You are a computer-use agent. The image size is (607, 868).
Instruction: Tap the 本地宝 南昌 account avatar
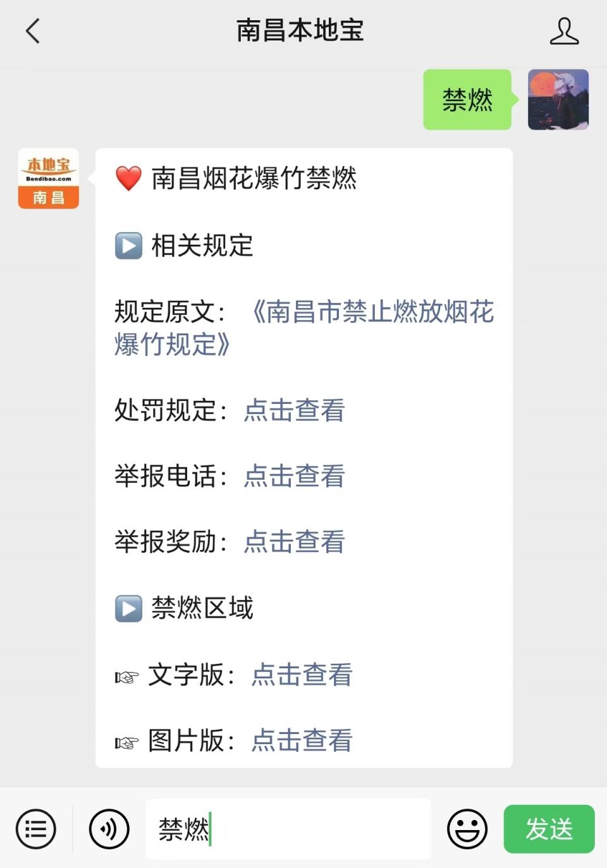tap(49, 178)
